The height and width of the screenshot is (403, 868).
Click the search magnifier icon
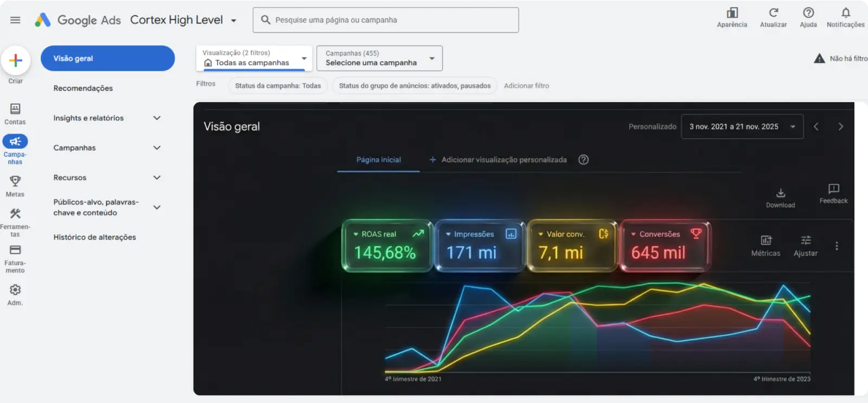pos(266,20)
